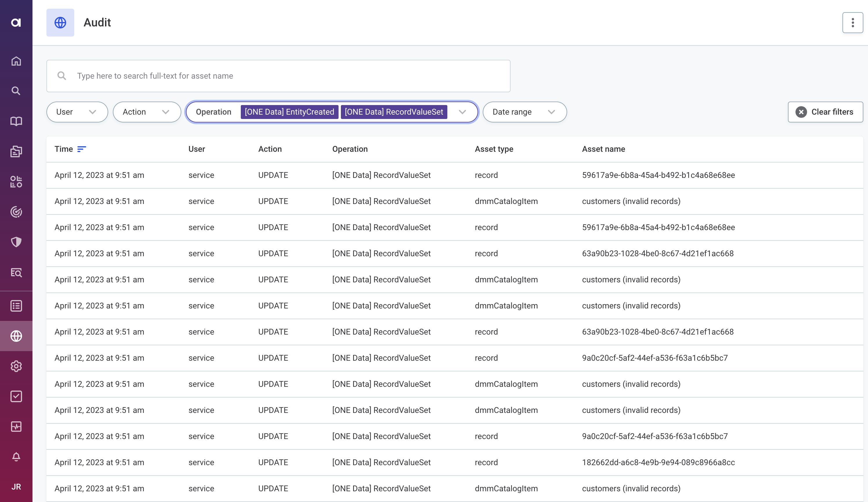
Task: Toggle Time column sort order
Action: [82, 149]
